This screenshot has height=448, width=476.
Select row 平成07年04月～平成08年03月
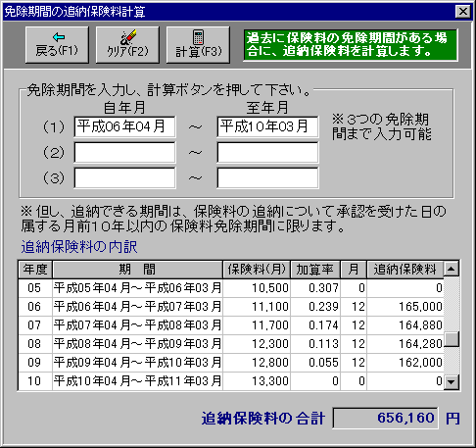click(x=231, y=325)
